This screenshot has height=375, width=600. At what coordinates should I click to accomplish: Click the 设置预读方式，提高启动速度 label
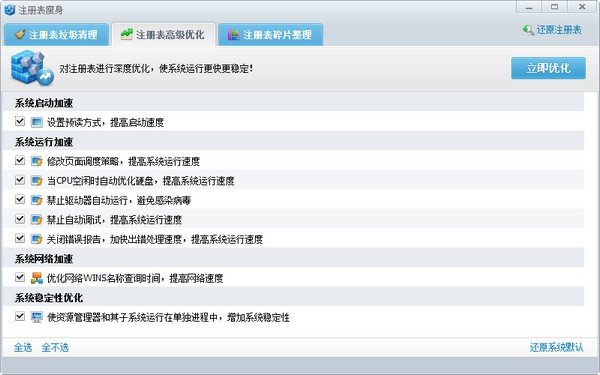[x=106, y=122]
